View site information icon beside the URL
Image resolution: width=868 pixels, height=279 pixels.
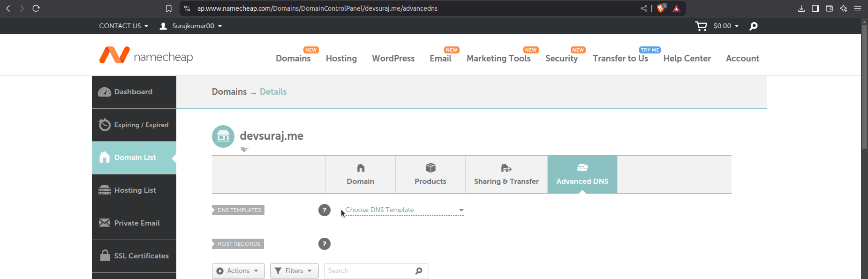(x=187, y=8)
